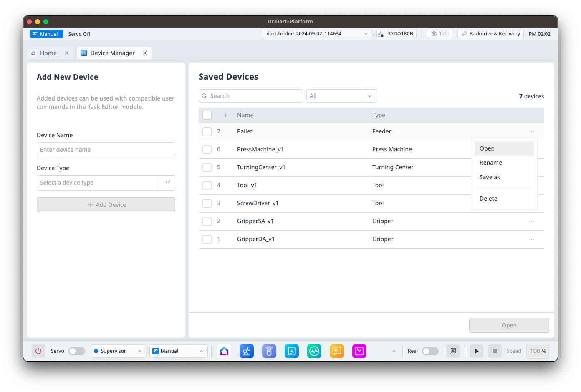
Task: Open the pink store bag icon
Action: tap(359, 351)
